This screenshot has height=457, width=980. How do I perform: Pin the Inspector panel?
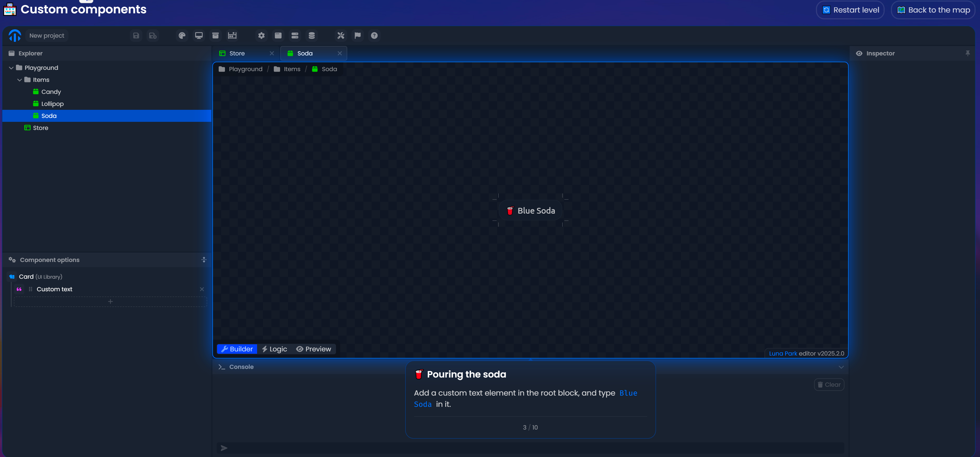click(967, 53)
